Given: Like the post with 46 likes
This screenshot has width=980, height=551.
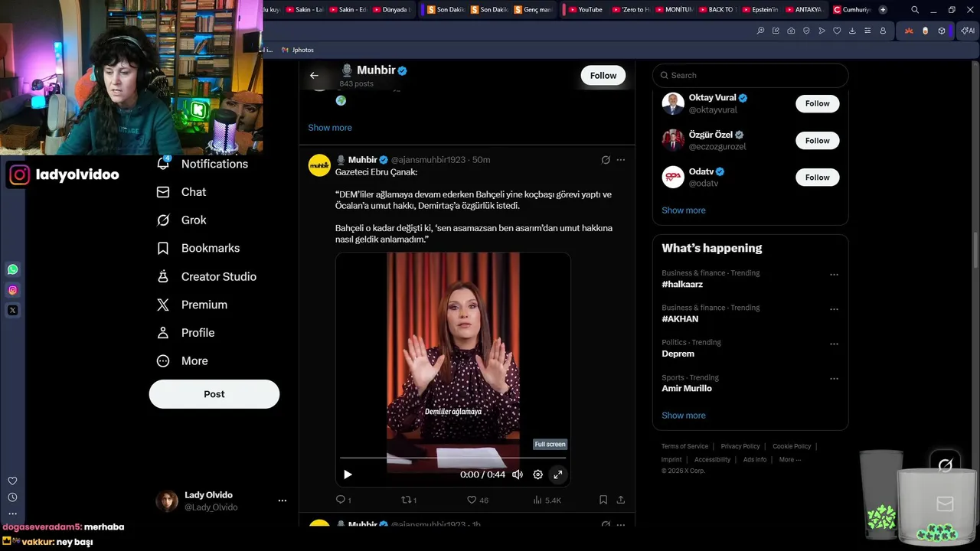Looking at the screenshot, I should tap(478, 500).
